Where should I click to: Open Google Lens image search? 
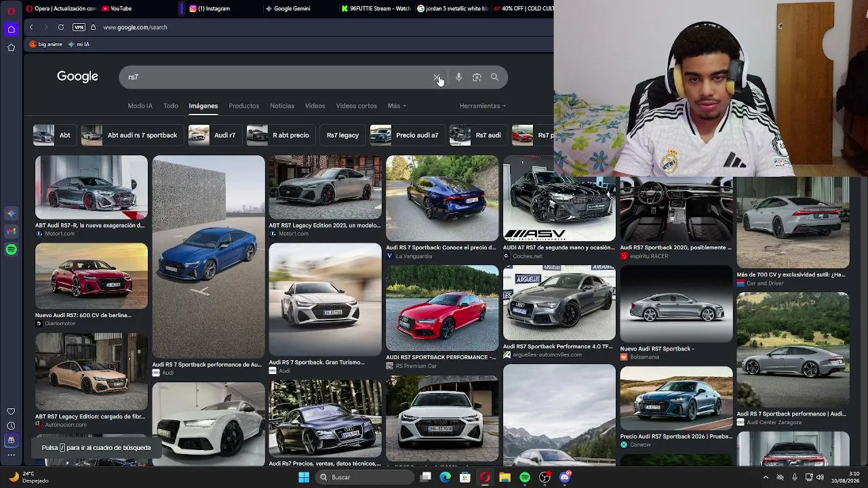477,77
